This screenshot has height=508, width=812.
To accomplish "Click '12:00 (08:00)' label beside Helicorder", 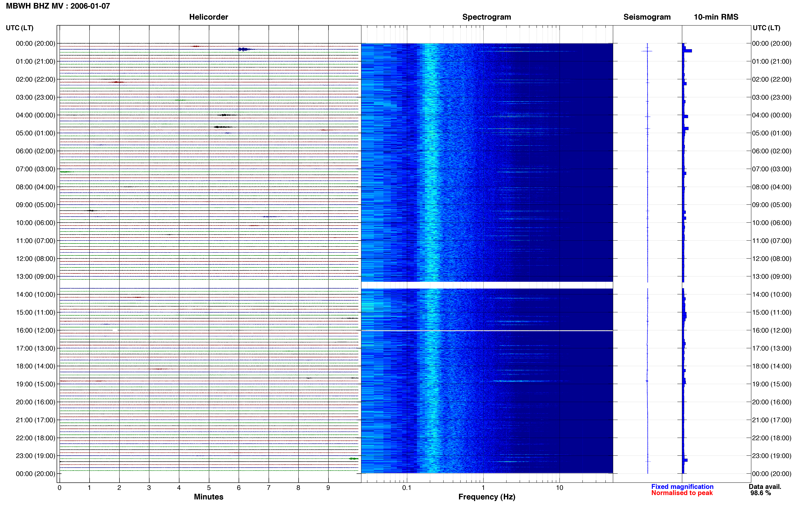I will (x=35, y=259).
